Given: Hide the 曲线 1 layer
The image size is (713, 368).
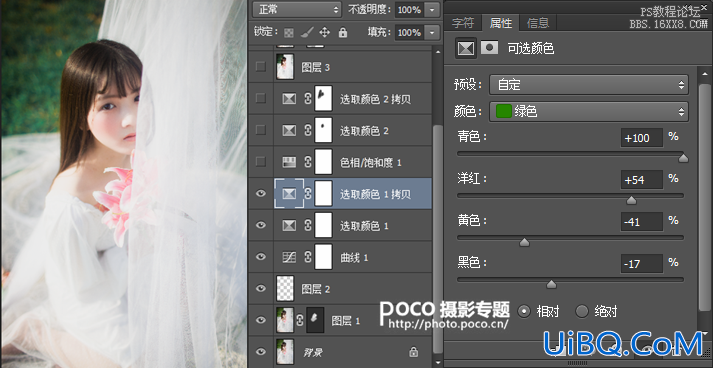Looking at the screenshot, I should 261,257.
